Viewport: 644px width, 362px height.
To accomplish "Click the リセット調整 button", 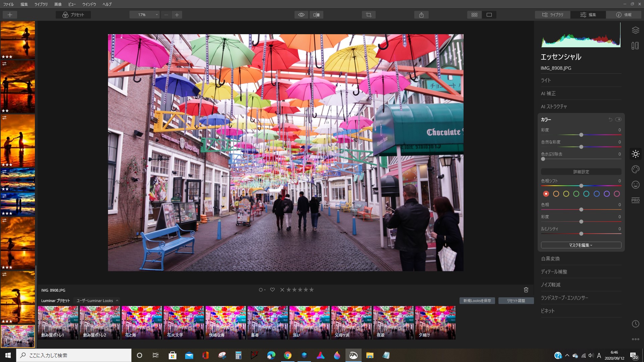I will 516,301.
